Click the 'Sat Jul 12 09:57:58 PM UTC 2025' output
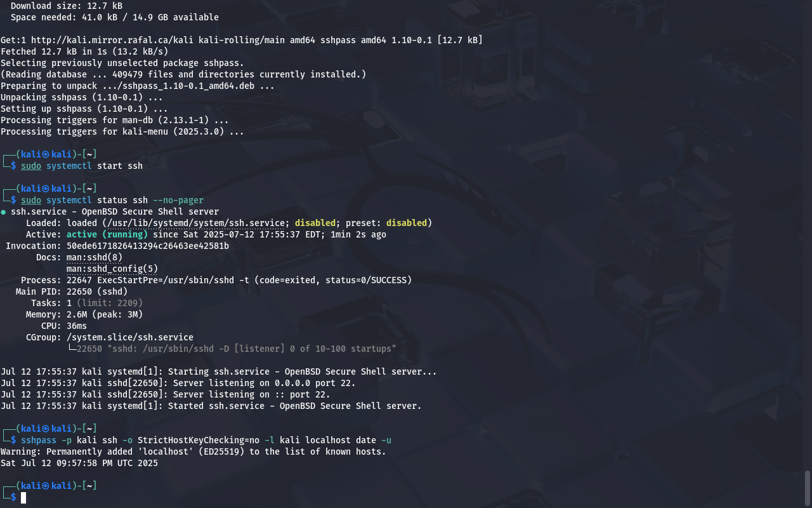Screen dimensions: 812x508 pos(79,463)
